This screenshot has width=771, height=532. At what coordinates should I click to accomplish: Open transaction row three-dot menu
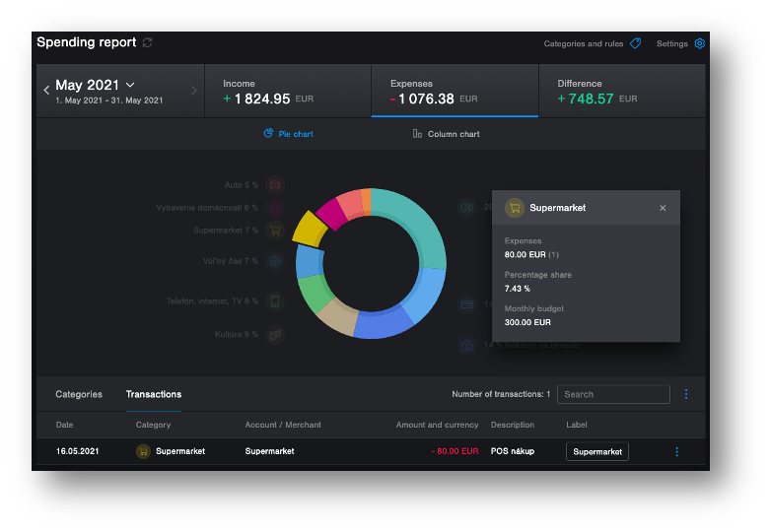677,451
